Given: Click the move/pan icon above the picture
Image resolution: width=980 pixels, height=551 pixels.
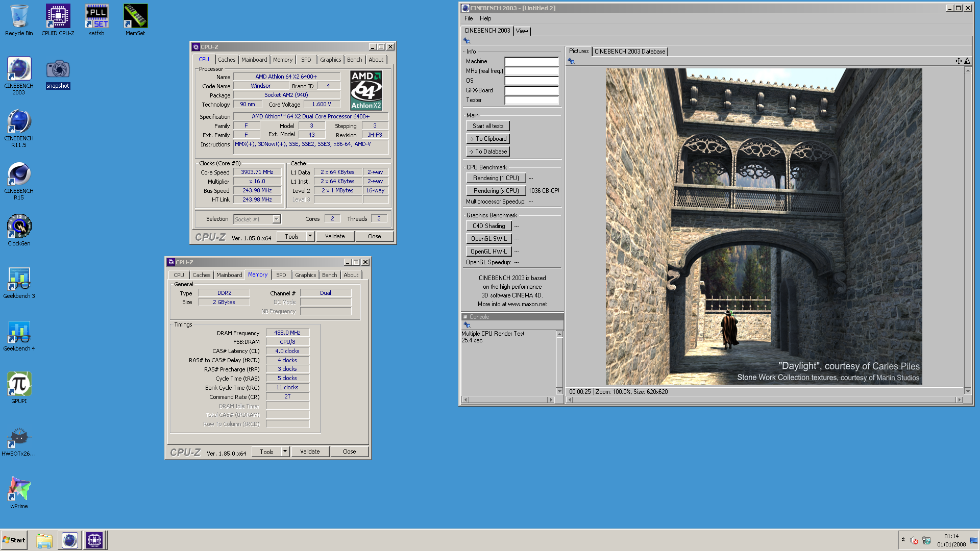Looking at the screenshot, I should 959,61.
